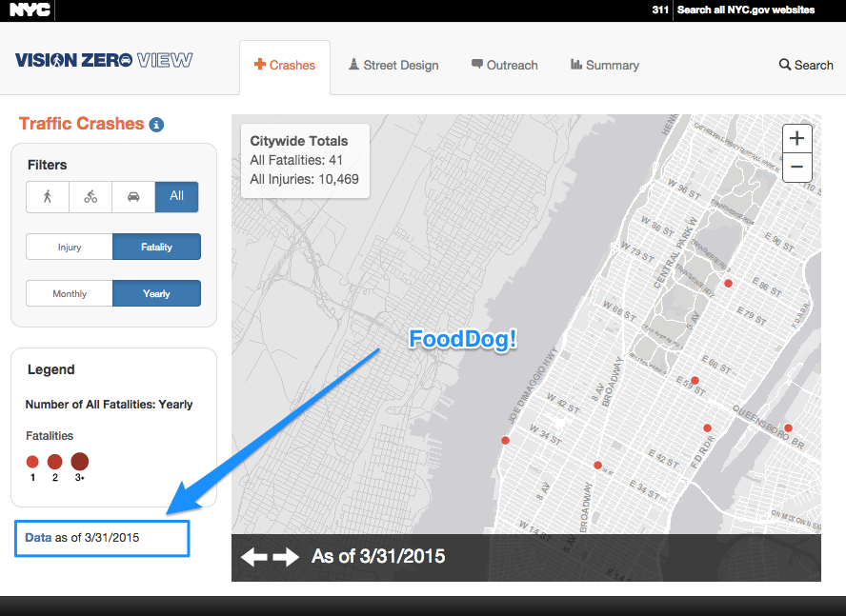Click the NYC logo in top bar

[x=30, y=10]
